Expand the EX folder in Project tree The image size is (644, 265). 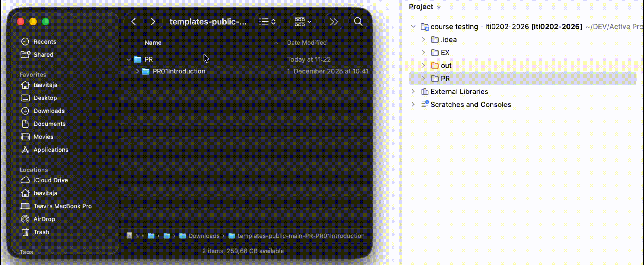click(x=423, y=52)
